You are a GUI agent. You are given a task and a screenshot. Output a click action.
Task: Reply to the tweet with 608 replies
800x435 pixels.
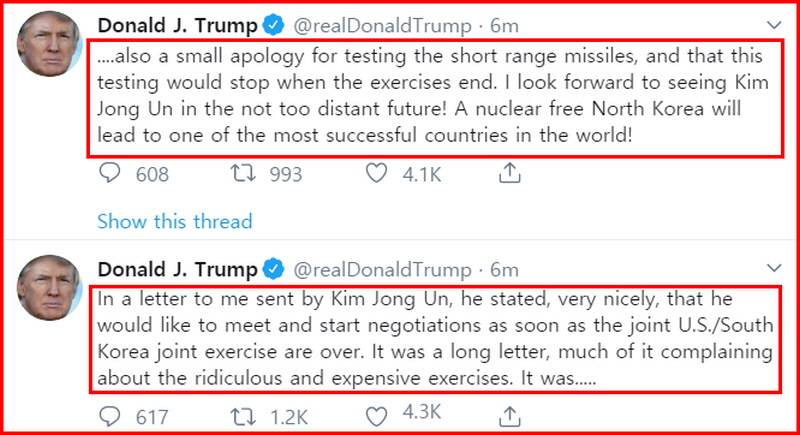[x=110, y=173]
